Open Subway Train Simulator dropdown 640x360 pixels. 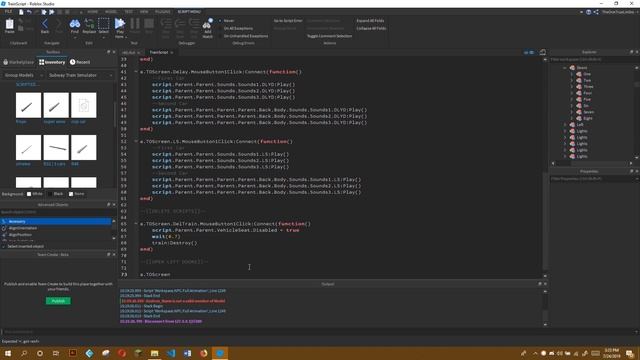click(x=80, y=75)
